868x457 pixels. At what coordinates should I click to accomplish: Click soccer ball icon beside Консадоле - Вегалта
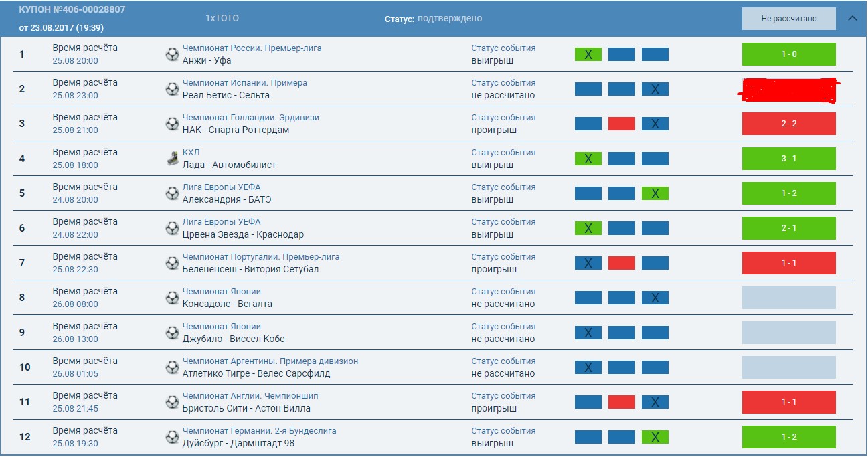tap(172, 298)
